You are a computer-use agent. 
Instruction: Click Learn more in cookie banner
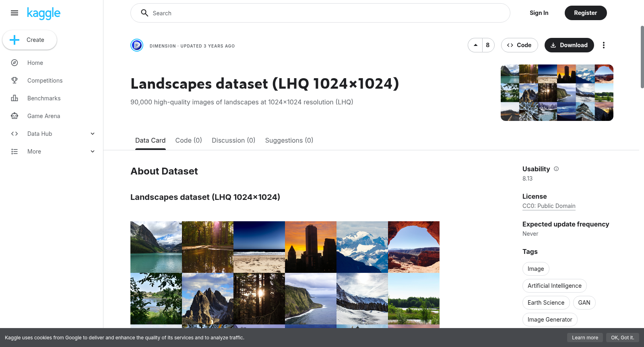point(585,338)
